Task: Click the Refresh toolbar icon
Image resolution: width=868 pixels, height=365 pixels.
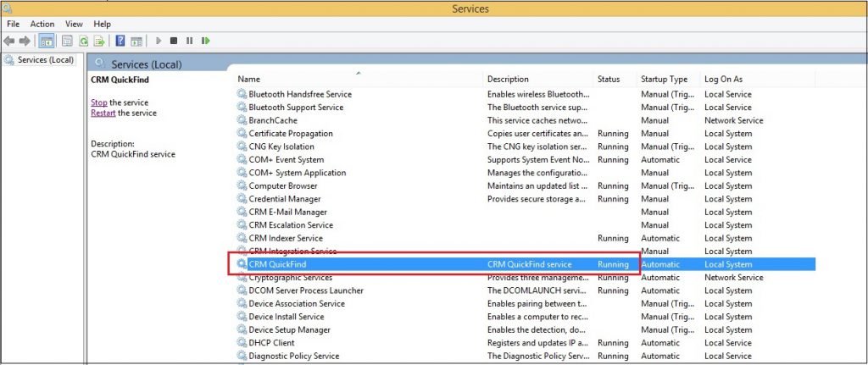Action: (84, 41)
